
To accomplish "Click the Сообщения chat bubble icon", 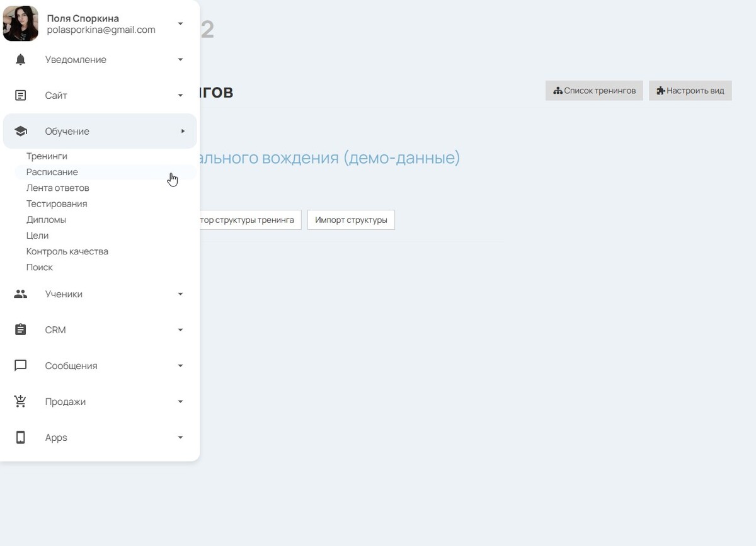I will 21,366.
